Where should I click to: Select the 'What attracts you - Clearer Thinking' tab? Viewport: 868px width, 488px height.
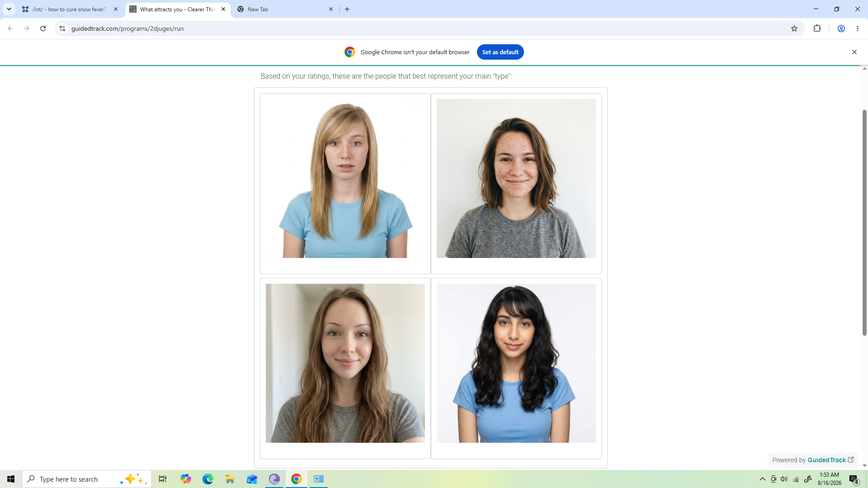coord(178,9)
